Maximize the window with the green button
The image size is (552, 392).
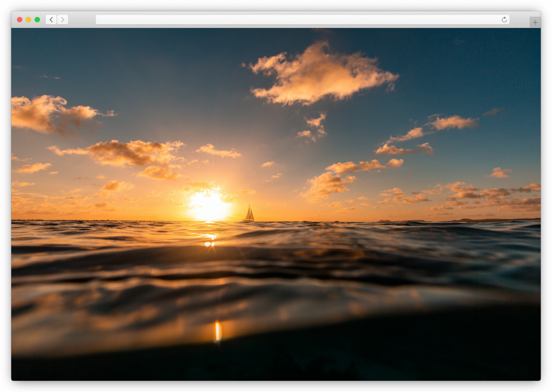(x=37, y=20)
